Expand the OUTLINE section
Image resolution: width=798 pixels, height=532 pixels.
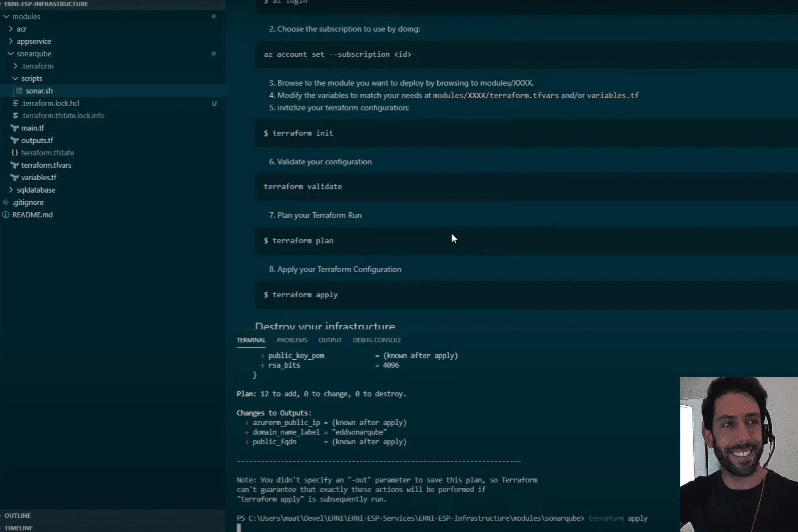pyautogui.click(x=17, y=515)
